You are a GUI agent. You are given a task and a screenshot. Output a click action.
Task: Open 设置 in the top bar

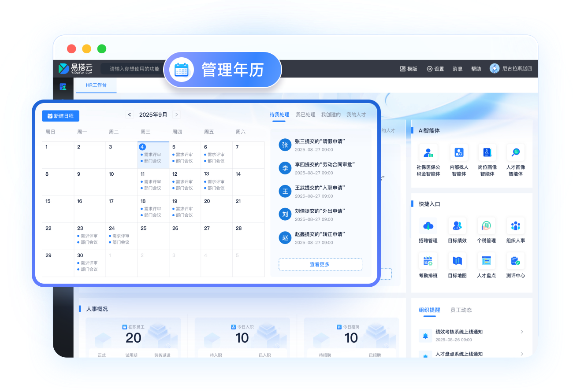click(x=435, y=69)
